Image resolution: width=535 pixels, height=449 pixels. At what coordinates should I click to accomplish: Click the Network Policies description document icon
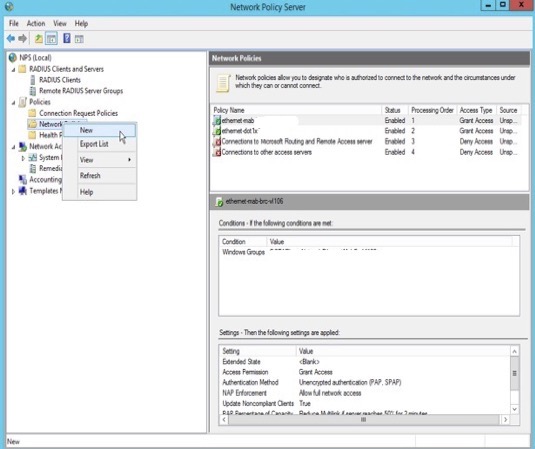(x=223, y=83)
